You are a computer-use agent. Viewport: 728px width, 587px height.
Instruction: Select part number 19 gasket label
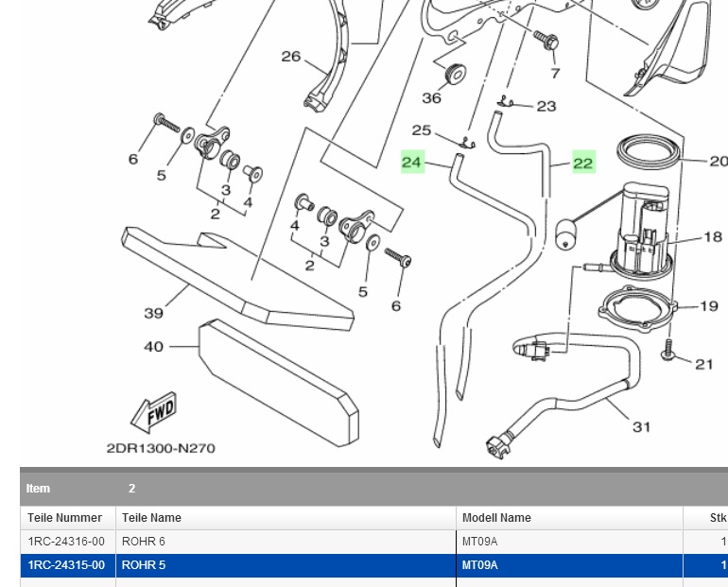click(709, 306)
